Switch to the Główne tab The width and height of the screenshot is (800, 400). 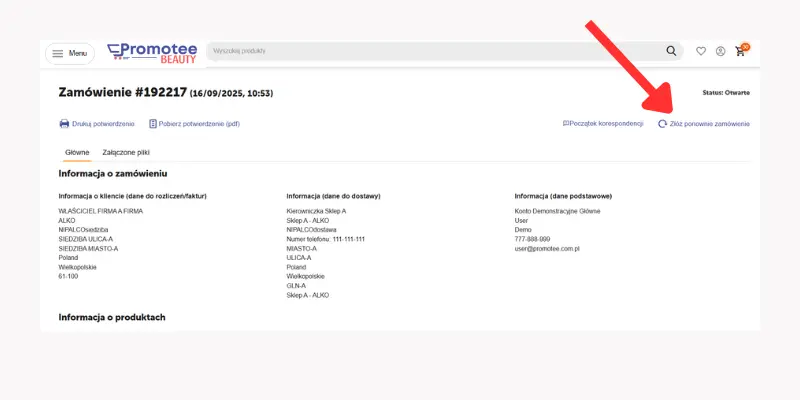point(77,153)
